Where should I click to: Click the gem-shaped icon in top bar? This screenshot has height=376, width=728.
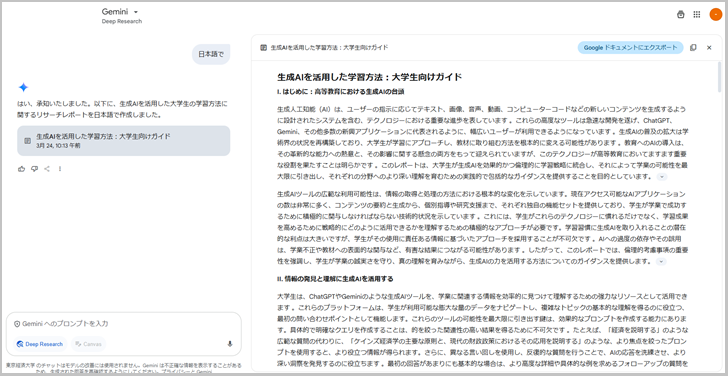click(x=681, y=14)
